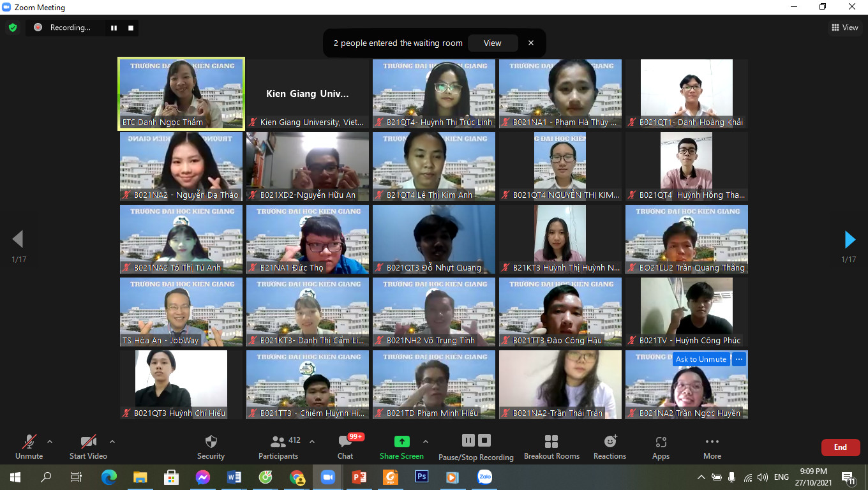Image resolution: width=868 pixels, height=490 pixels.
Task: Click View in waiting room notification
Action: point(492,43)
